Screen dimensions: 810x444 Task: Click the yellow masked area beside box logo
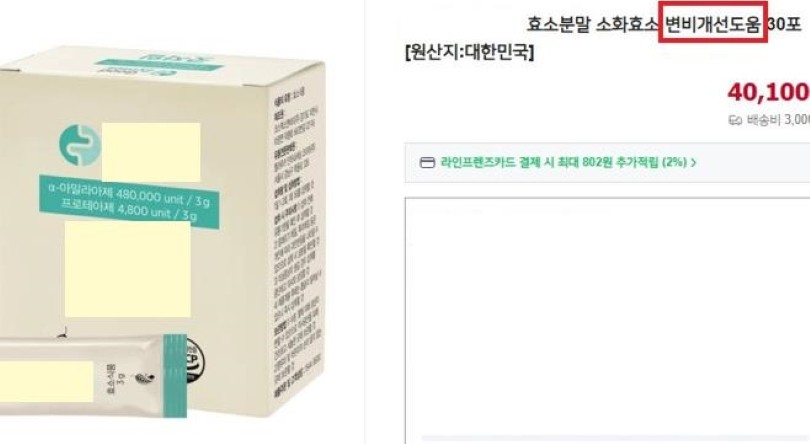[x=151, y=152]
